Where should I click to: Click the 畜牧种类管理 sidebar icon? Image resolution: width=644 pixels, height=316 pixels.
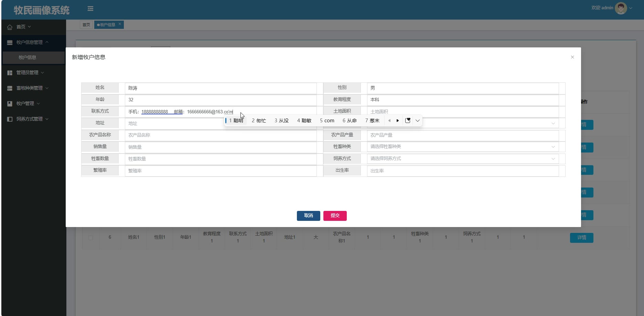coord(10,88)
